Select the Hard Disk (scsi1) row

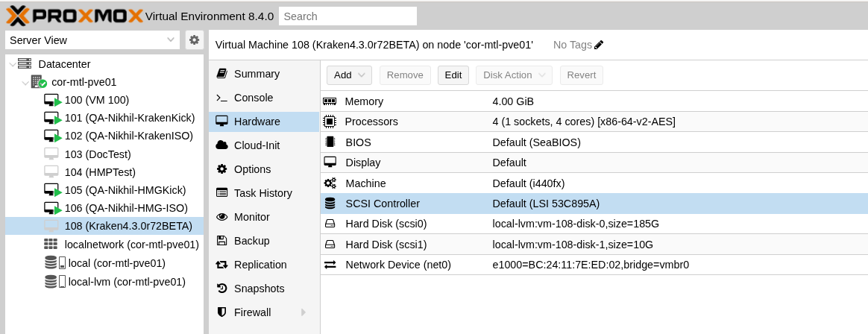pyautogui.click(x=594, y=245)
